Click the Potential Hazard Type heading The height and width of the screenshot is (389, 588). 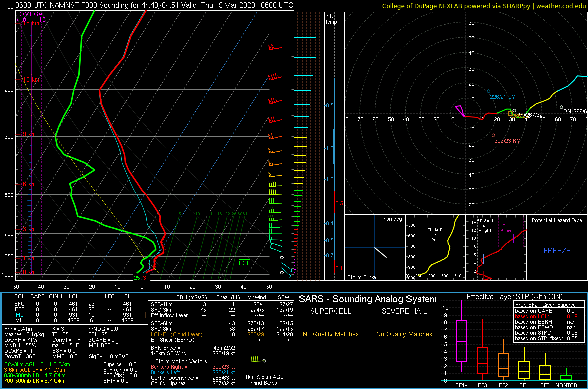pyautogui.click(x=557, y=220)
